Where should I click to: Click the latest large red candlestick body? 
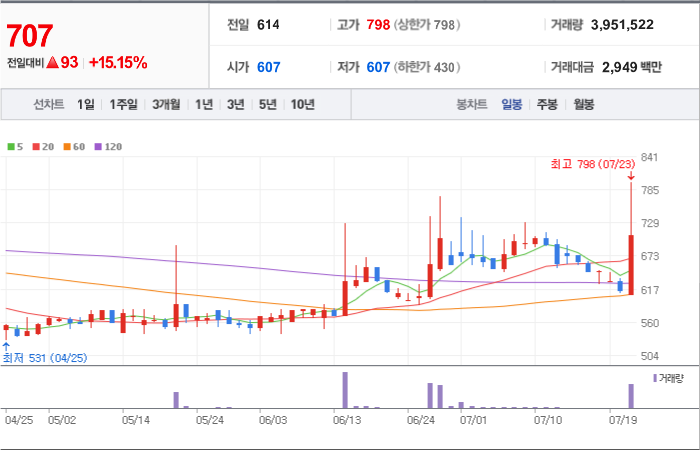631,265
